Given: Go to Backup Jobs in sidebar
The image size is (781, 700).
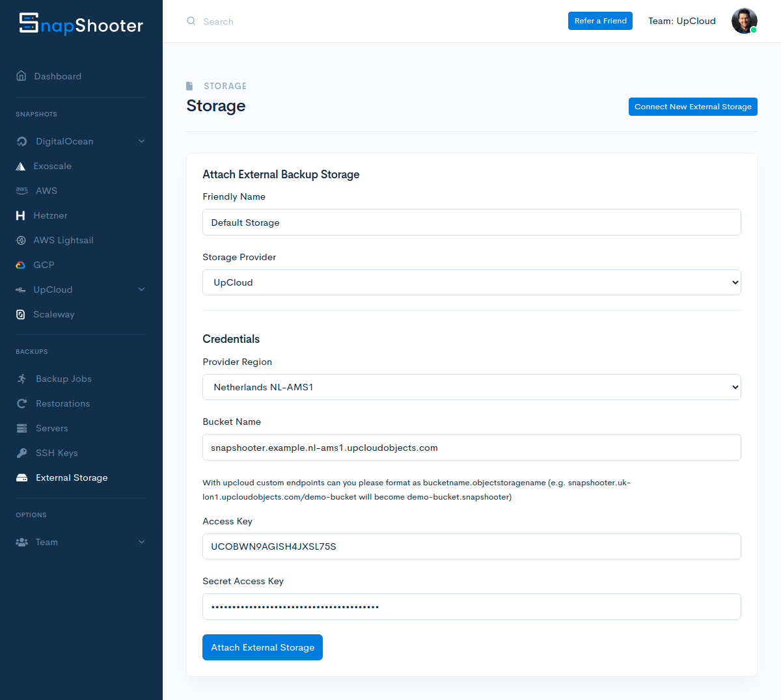Looking at the screenshot, I should [x=63, y=379].
